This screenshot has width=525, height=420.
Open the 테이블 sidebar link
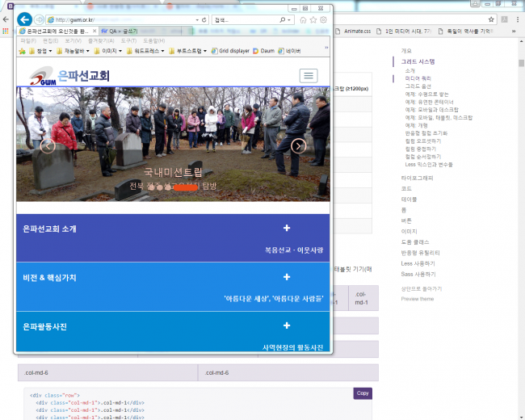[409, 199]
